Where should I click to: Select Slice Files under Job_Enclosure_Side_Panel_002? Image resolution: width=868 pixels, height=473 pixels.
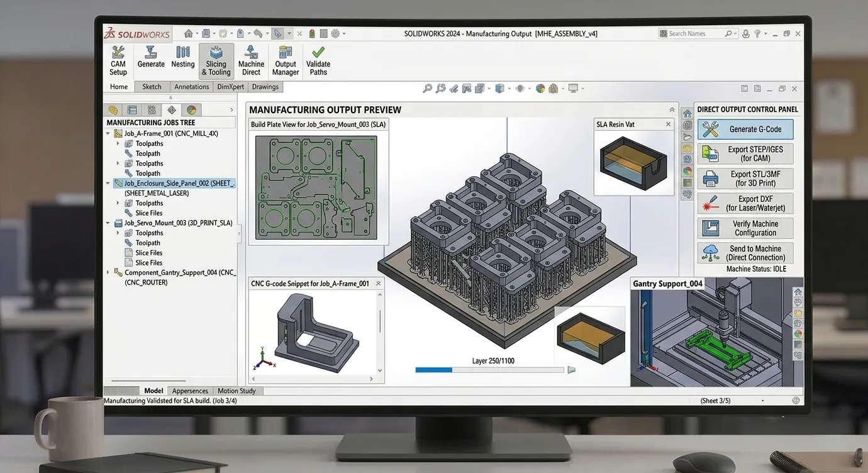(149, 213)
